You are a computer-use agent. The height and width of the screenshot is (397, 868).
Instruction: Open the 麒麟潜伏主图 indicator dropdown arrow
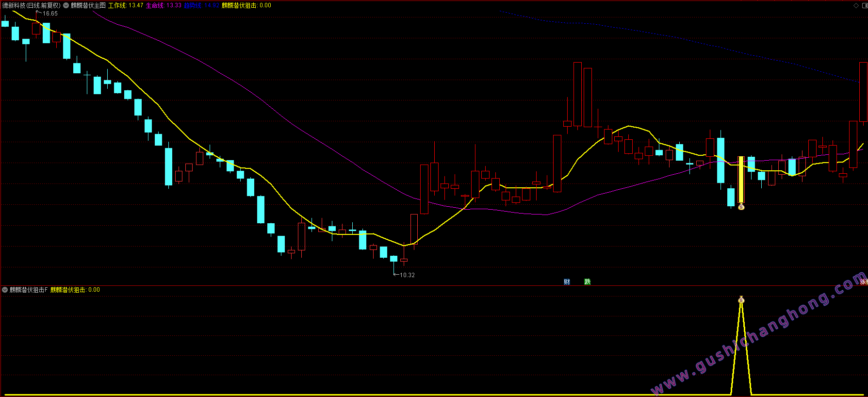coord(66,5)
